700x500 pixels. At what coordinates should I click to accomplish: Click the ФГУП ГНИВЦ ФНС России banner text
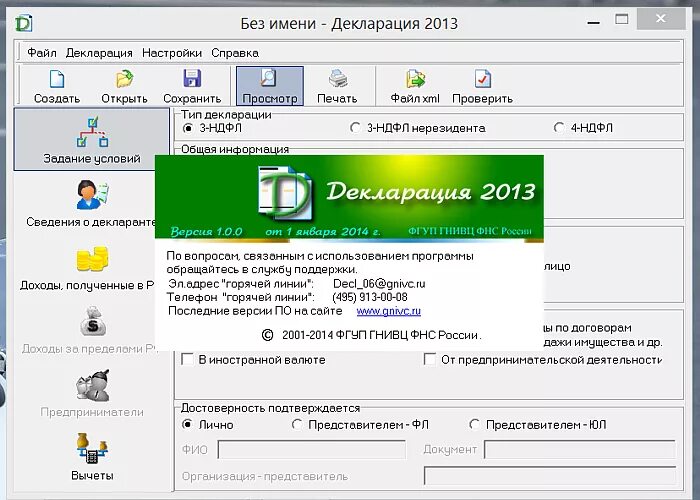470,231
